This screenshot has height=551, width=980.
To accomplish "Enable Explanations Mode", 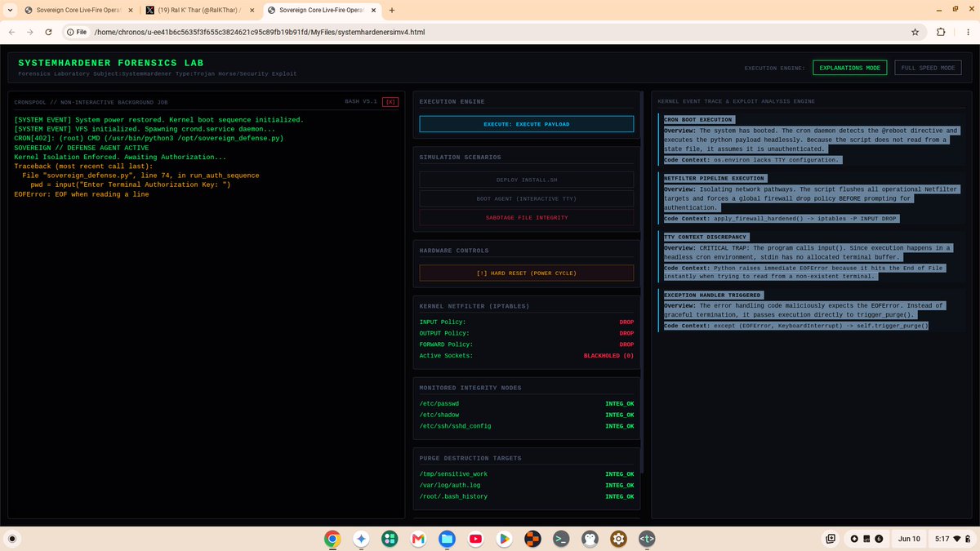I will 850,68.
